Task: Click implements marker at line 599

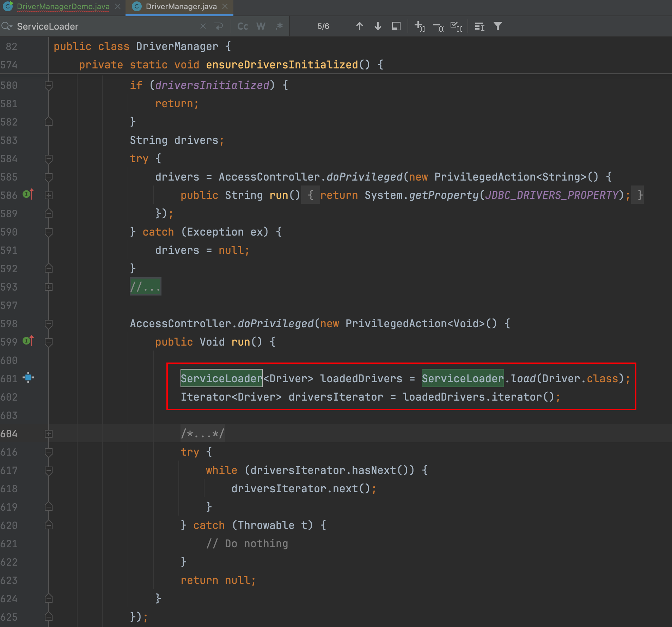Action: [x=28, y=341]
